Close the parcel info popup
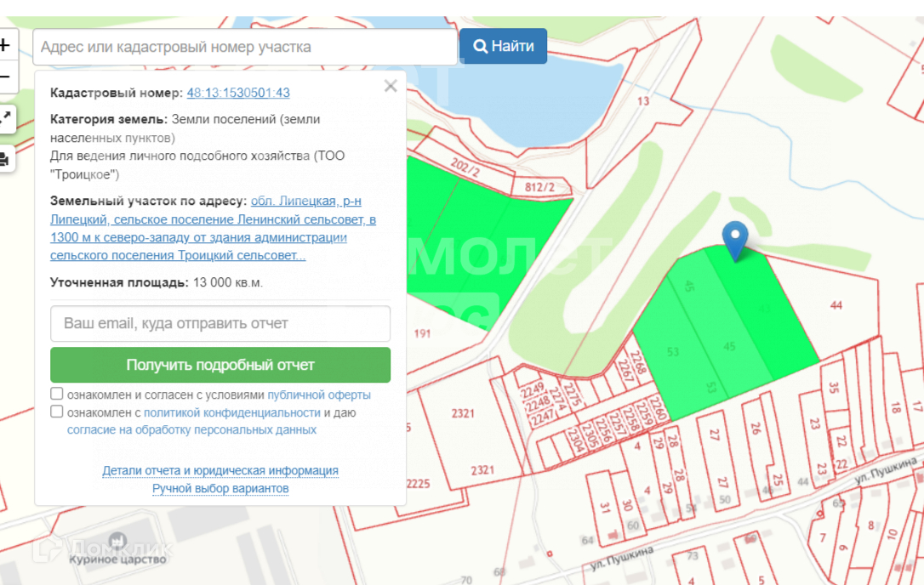 click(391, 86)
